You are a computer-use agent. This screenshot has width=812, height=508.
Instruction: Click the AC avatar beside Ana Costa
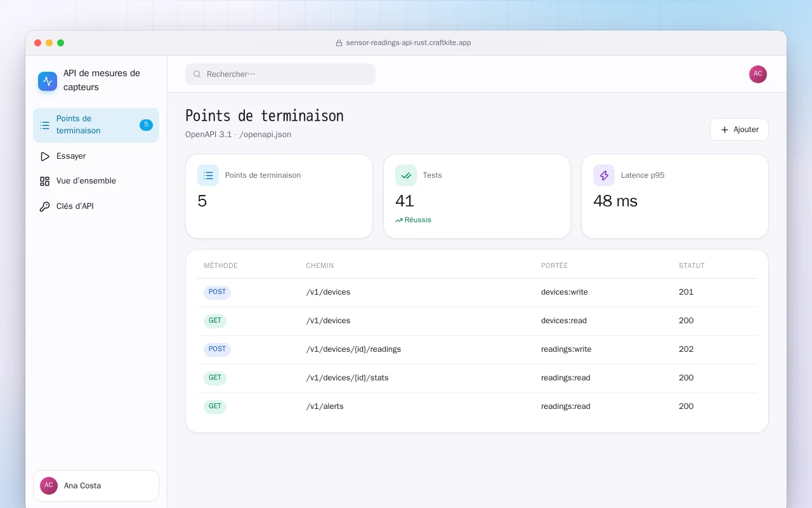(49, 486)
